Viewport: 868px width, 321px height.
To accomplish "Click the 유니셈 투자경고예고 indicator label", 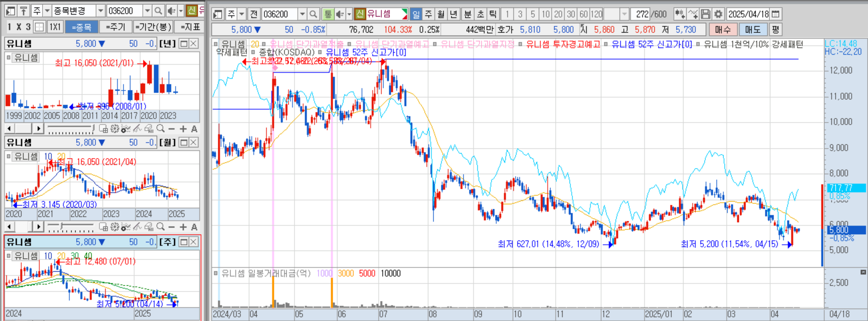I will click(563, 44).
